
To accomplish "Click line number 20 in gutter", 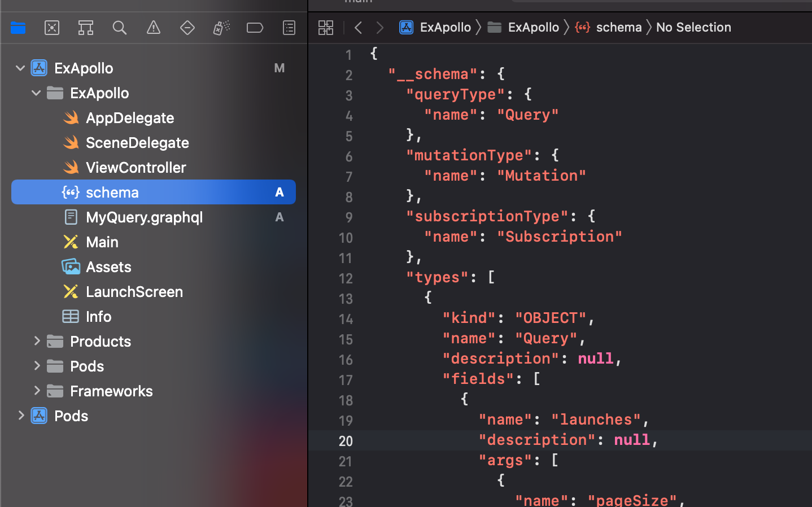I will click(x=346, y=441).
